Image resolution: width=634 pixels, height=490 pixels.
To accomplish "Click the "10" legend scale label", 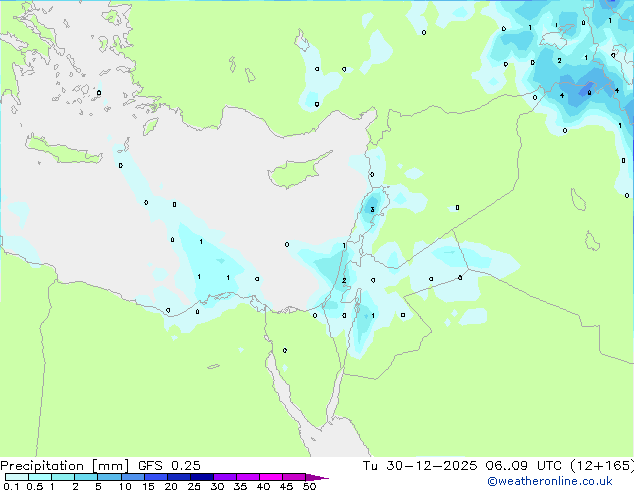I will click(125, 486).
